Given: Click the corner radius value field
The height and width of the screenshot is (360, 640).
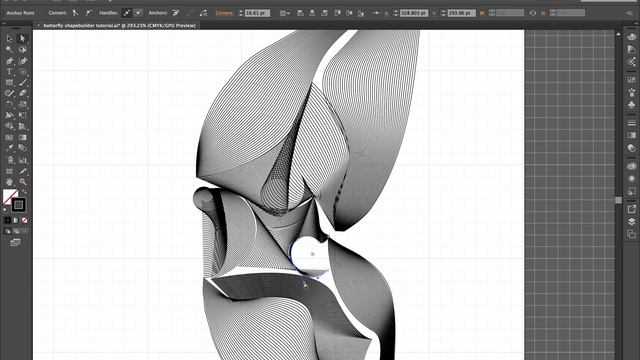Looking at the screenshot, I should point(257,13).
